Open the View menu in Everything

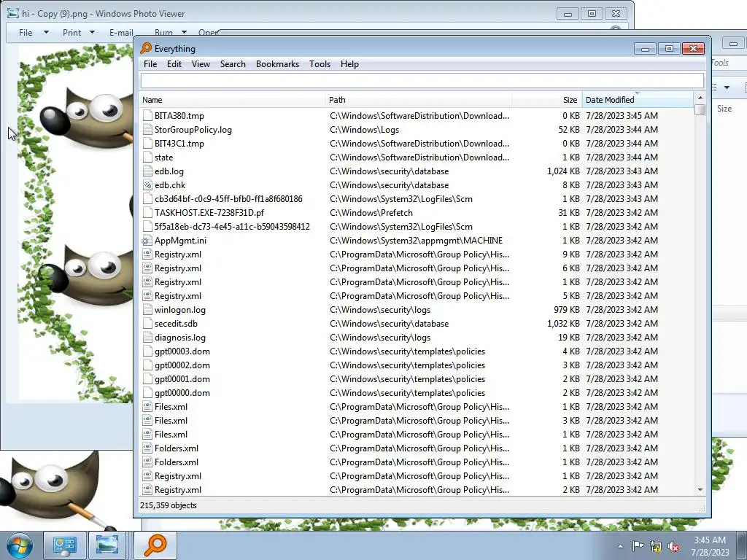201,64
